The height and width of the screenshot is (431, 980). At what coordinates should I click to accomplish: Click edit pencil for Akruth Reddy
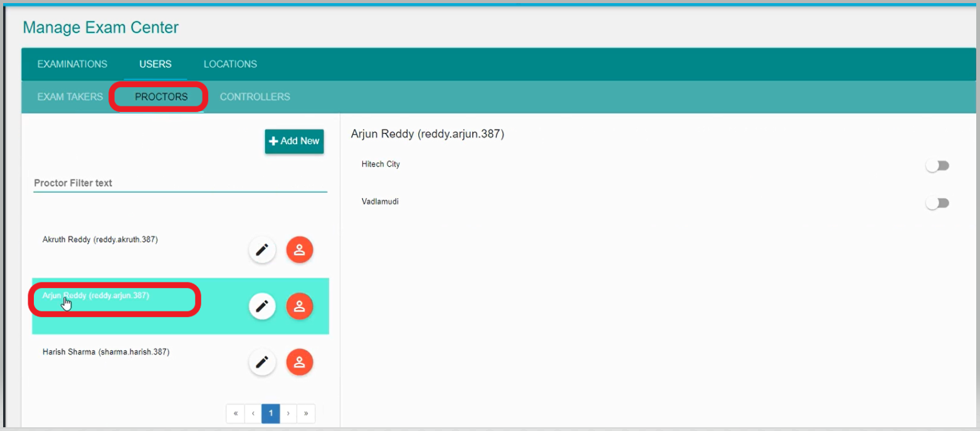[x=262, y=250]
